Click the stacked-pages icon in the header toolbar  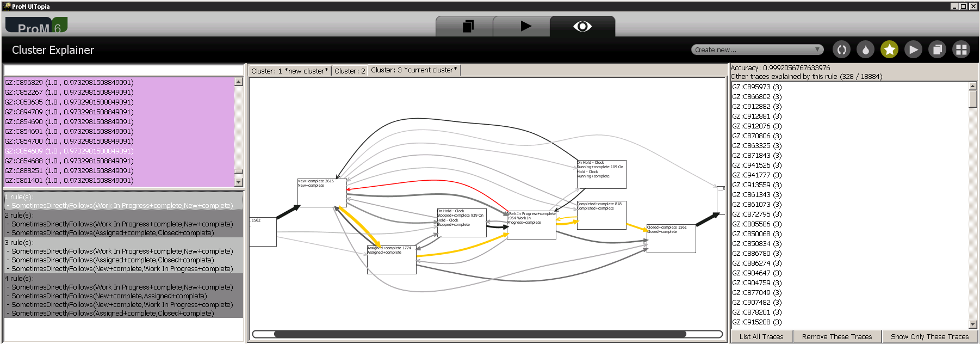(x=937, y=50)
